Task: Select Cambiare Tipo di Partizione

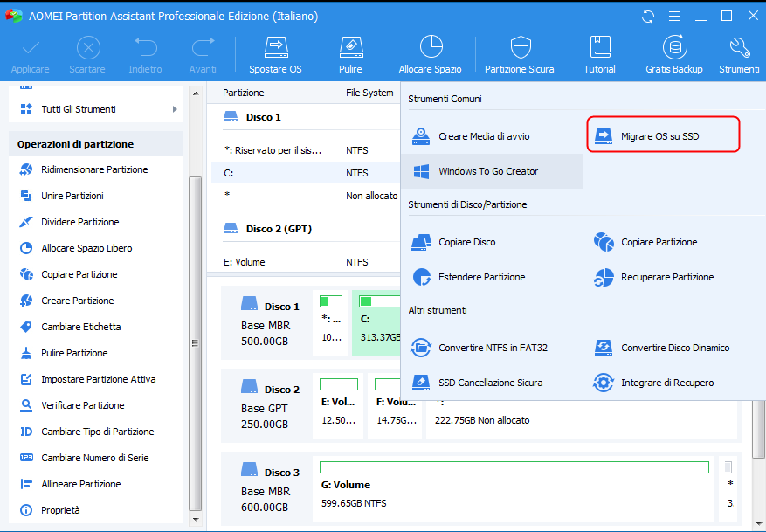Action: click(96, 432)
